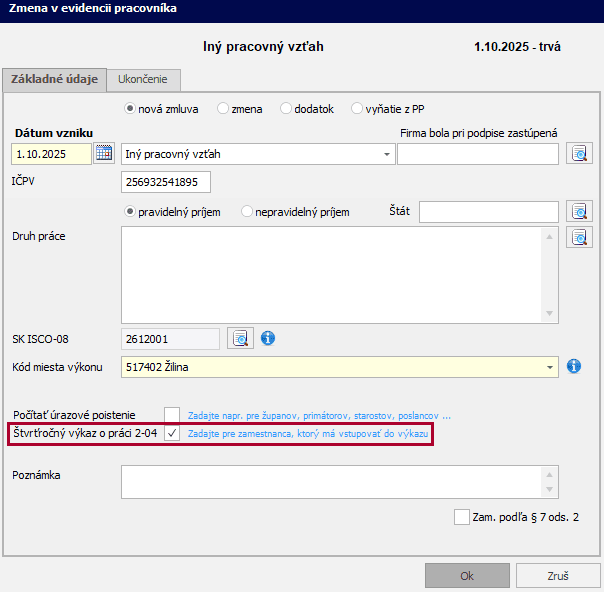
Task: Select the 'nepravidelný príjem' radio option
Action: coord(248,212)
